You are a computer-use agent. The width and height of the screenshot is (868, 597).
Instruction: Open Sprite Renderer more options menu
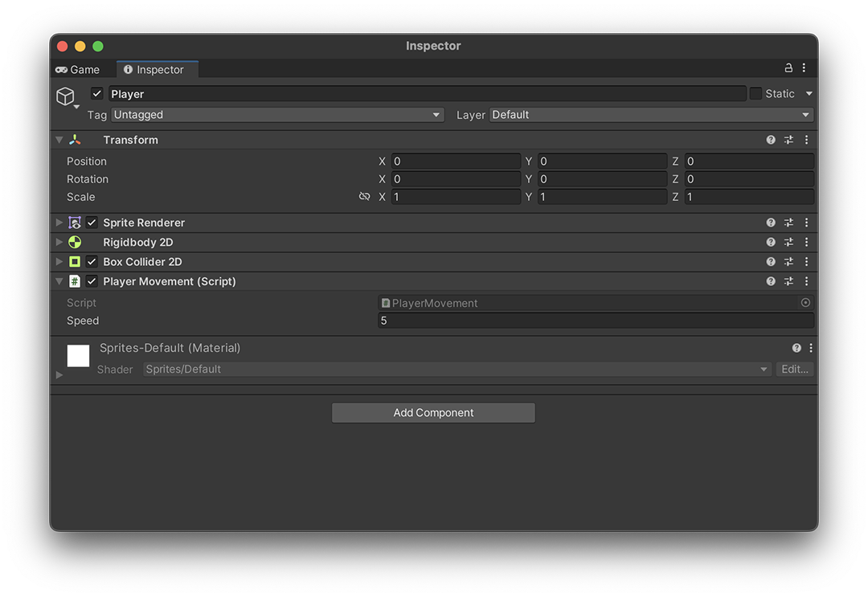point(807,223)
